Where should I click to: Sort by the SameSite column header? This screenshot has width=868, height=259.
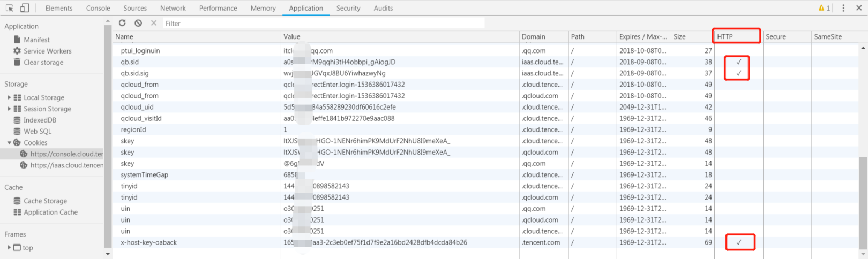point(836,36)
